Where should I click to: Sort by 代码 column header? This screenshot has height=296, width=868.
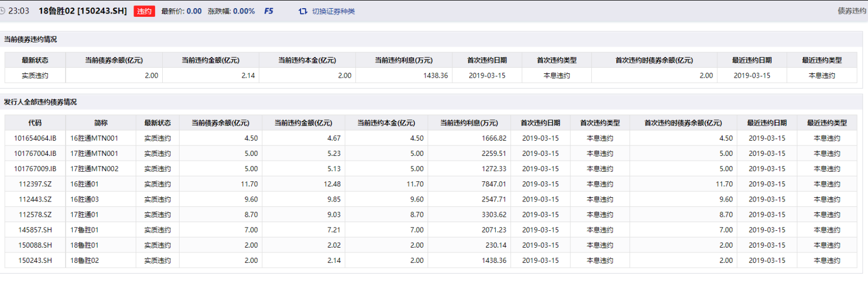pos(35,123)
